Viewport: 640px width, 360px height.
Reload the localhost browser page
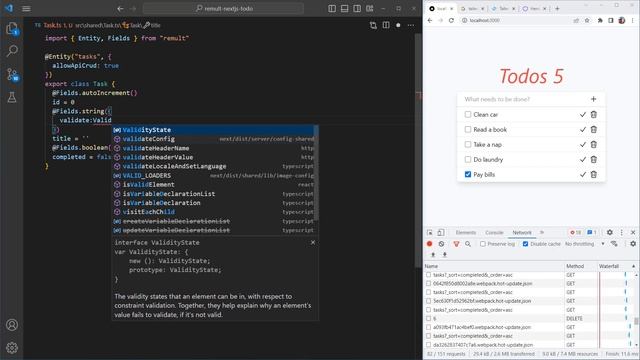point(451,20)
